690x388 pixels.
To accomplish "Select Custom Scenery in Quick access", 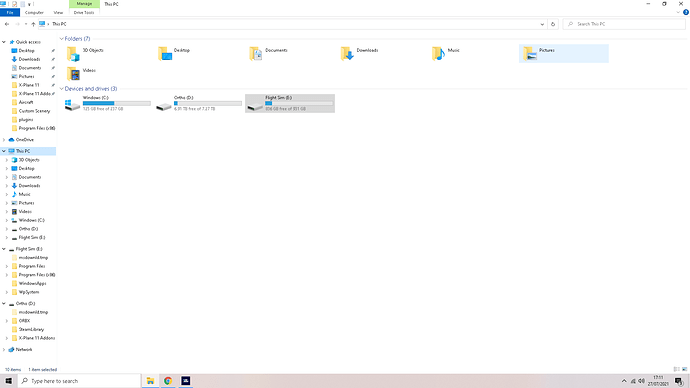I will [x=34, y=111].
